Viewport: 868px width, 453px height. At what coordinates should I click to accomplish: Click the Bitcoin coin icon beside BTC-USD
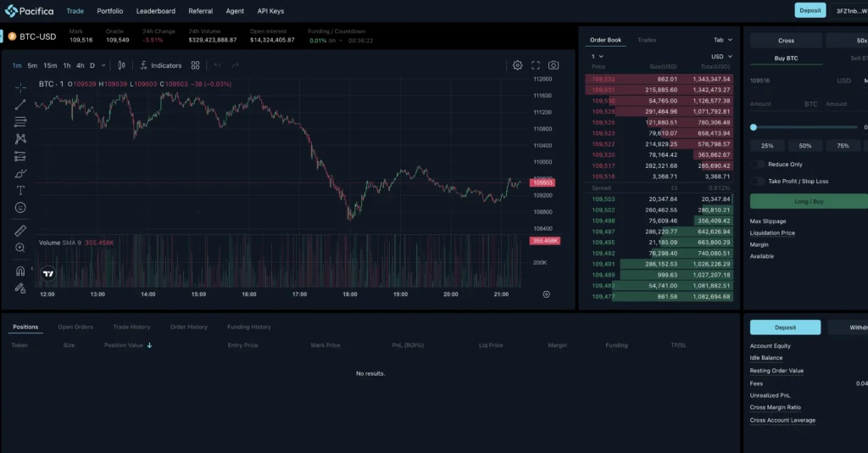[x=12, y=36]
